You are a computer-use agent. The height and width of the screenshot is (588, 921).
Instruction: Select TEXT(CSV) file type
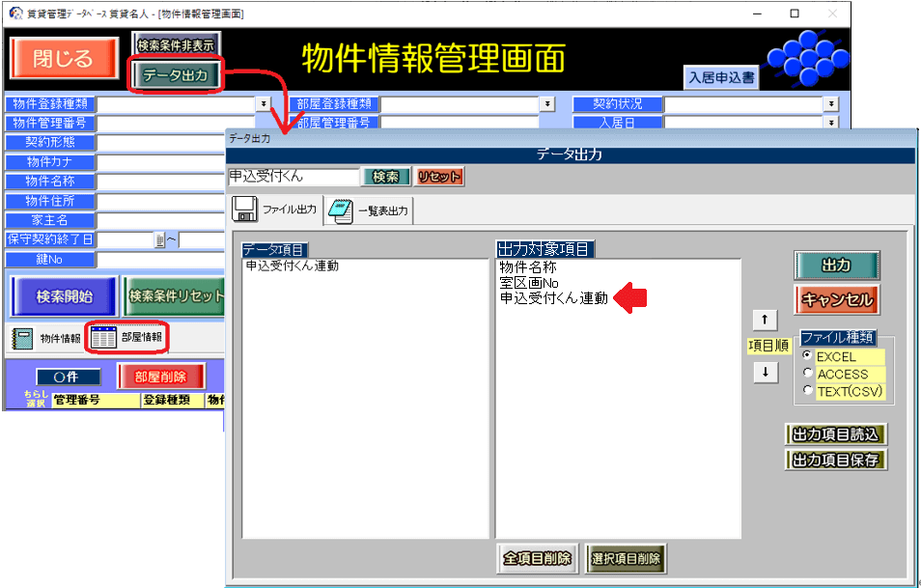pos(808,391)
